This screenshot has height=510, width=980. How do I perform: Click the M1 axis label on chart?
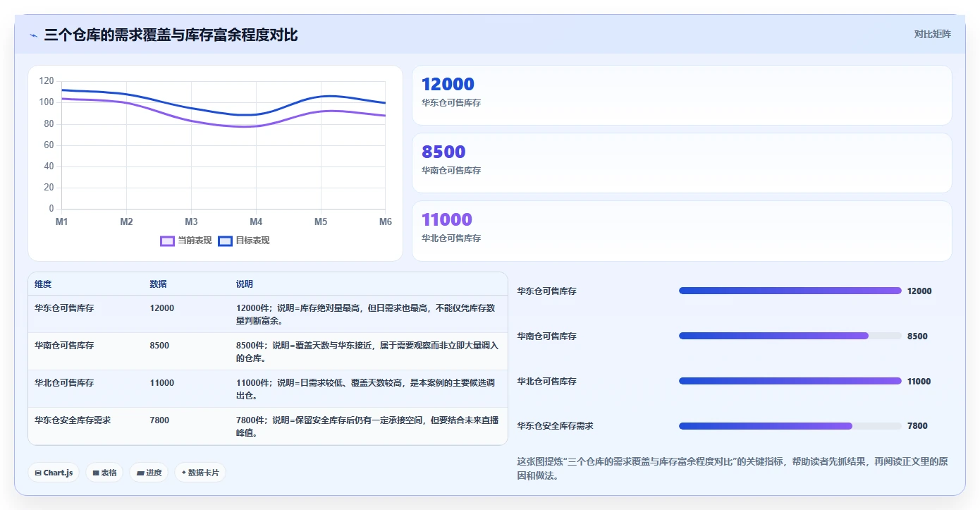(62, 221)
